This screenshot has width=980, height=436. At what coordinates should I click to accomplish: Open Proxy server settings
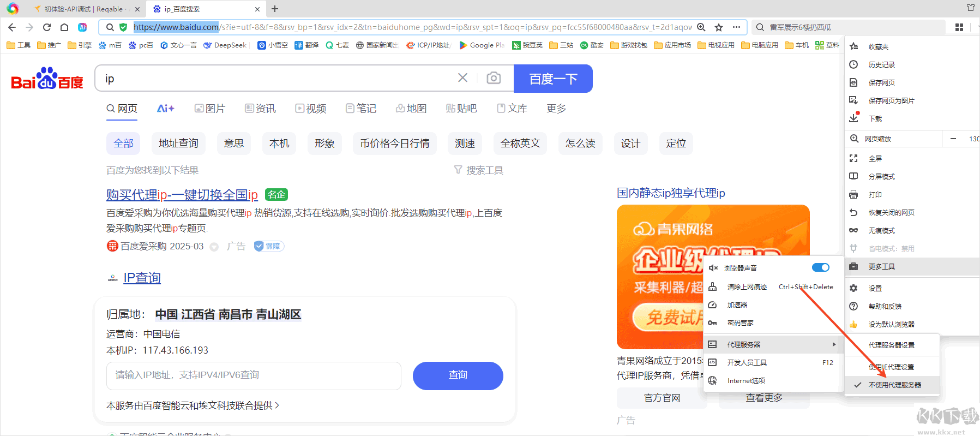point(892,345)
